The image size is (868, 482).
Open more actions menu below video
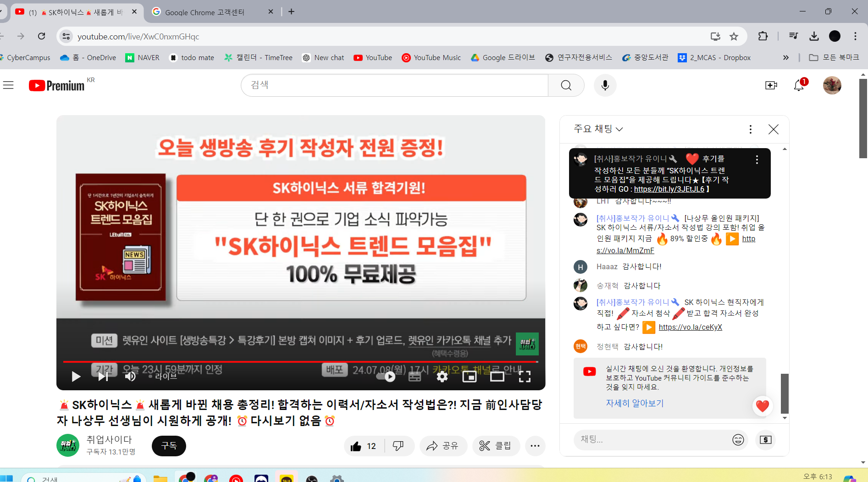pos(535,446)
